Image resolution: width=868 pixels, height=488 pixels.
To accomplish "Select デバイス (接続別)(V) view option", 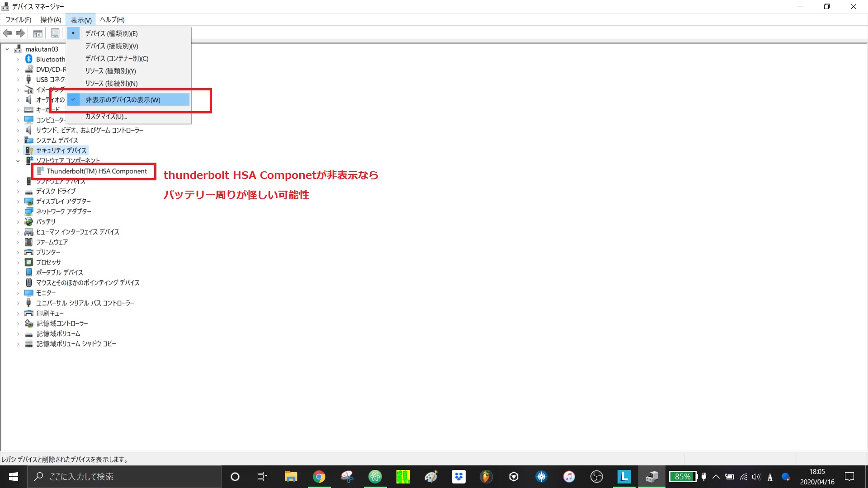I will [x=112, y=46].
